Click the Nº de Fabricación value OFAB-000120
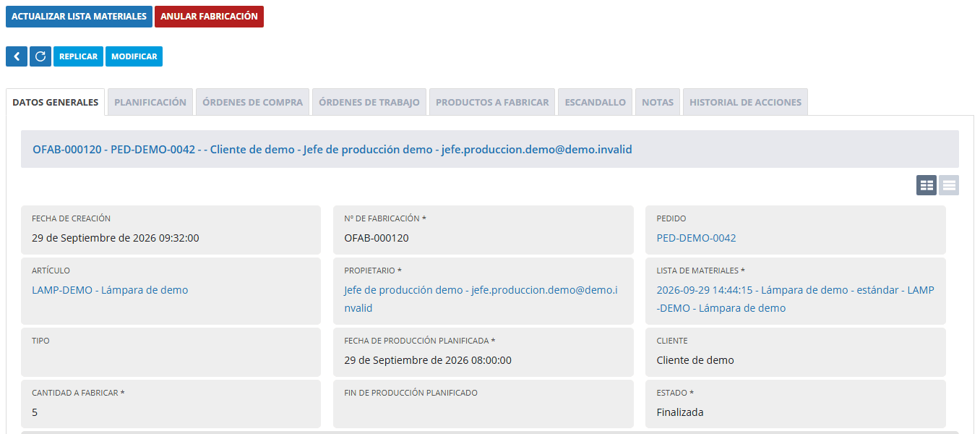Viewport: 980px width, 434px height. (377, 238)
